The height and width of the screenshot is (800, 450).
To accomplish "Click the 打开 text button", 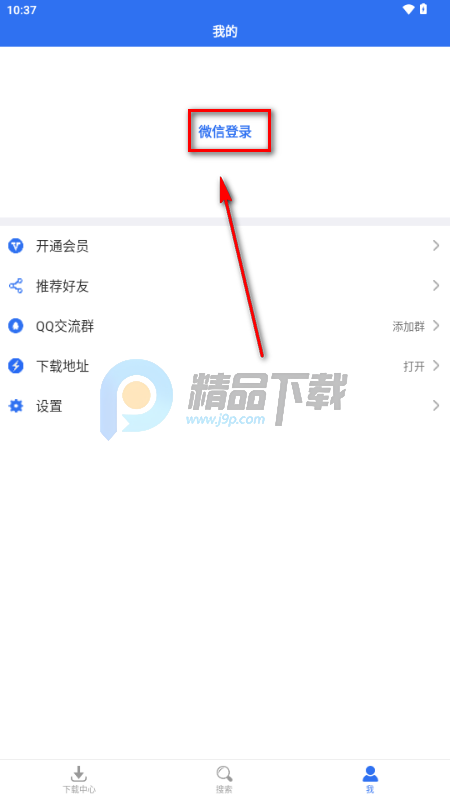I will pyautogui.click(x=414, y=366).
